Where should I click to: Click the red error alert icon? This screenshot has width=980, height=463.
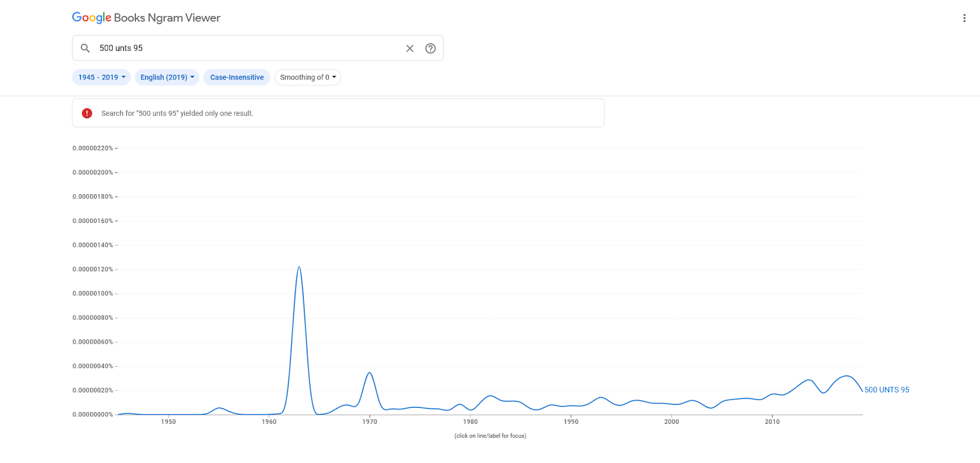point(87,113)
